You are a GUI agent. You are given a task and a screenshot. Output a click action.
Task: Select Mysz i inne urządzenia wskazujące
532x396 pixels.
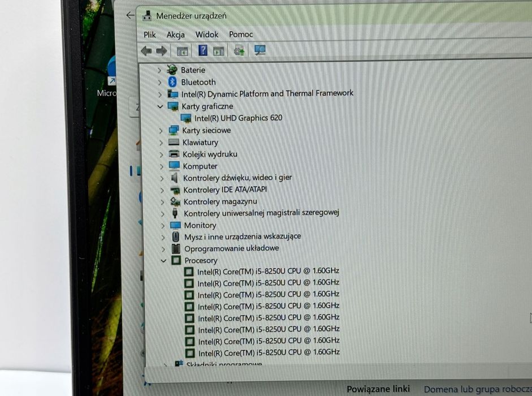243,236
